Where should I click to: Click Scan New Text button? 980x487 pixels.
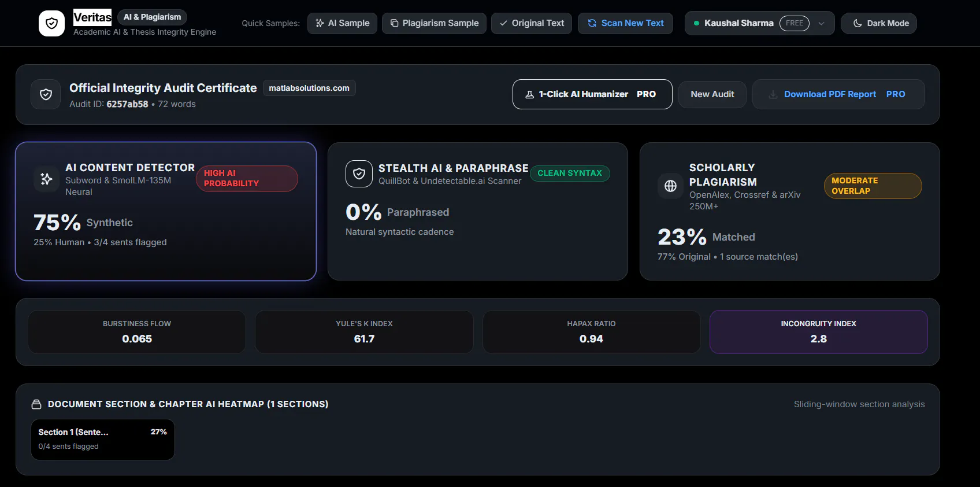tap(625, 23)
